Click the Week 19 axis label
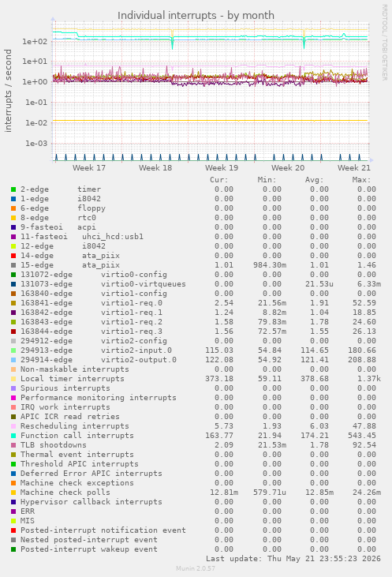 point(222,168)
